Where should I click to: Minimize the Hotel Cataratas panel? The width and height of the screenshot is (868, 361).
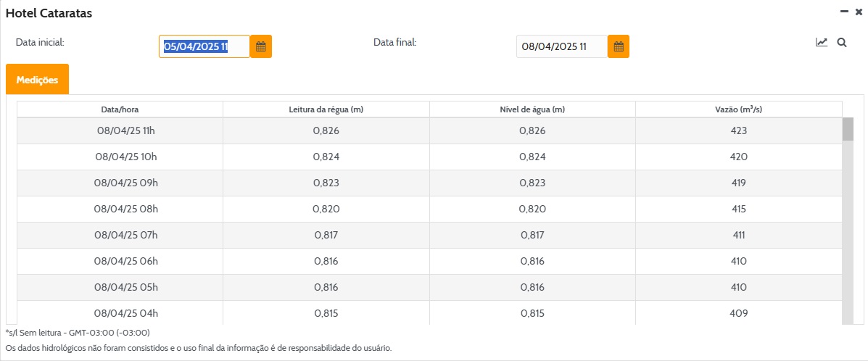(x=844, y=12)
